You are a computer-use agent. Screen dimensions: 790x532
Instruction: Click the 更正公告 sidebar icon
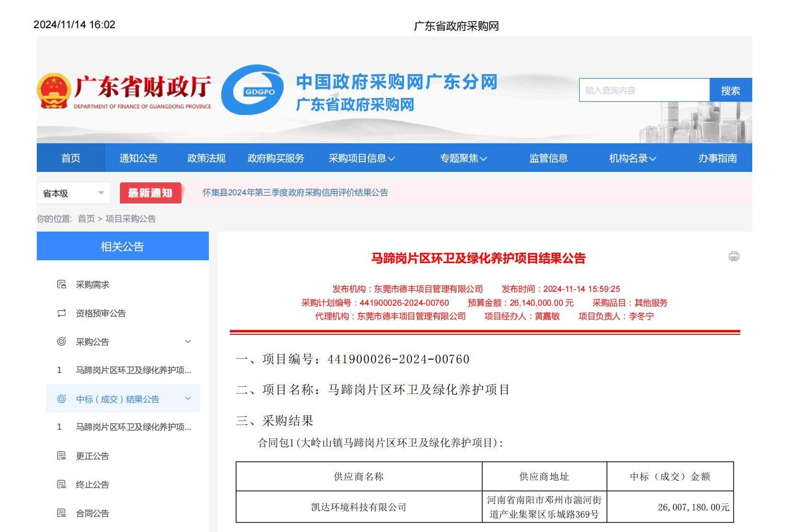pos(62,456)
